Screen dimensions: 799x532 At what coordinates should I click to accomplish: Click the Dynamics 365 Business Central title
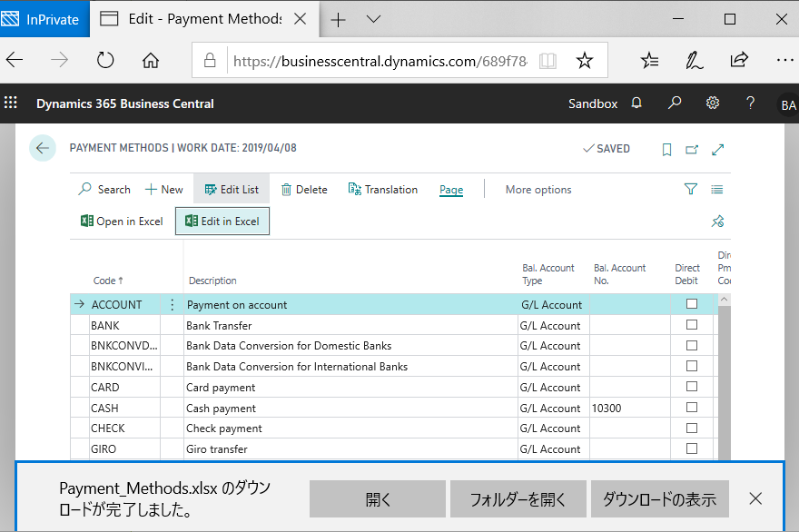(125, 103)
